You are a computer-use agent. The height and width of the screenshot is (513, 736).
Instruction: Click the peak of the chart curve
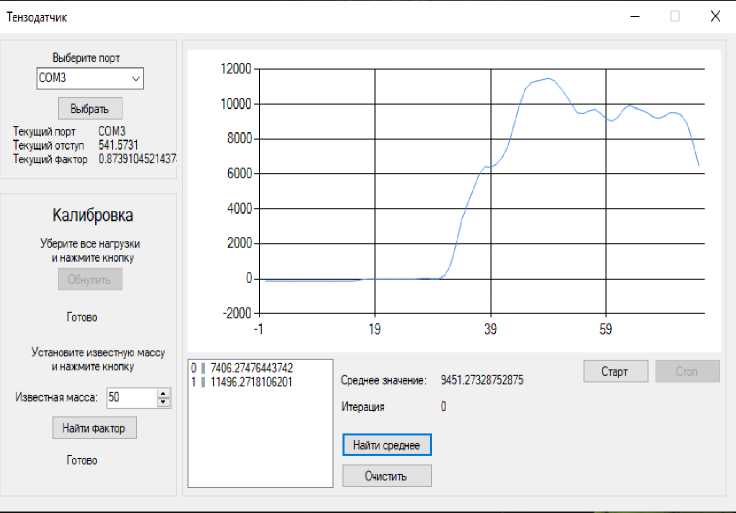(548, 79)
